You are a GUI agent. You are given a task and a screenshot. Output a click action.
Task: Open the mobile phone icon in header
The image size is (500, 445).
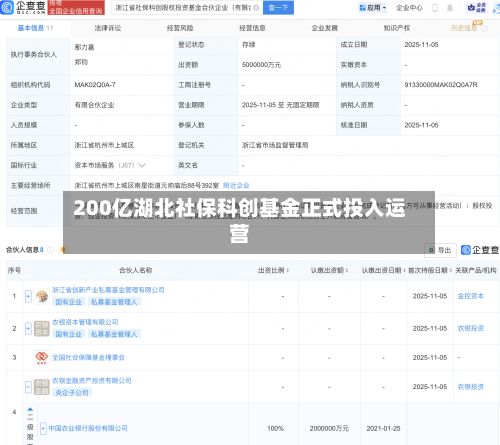point(435,8)
